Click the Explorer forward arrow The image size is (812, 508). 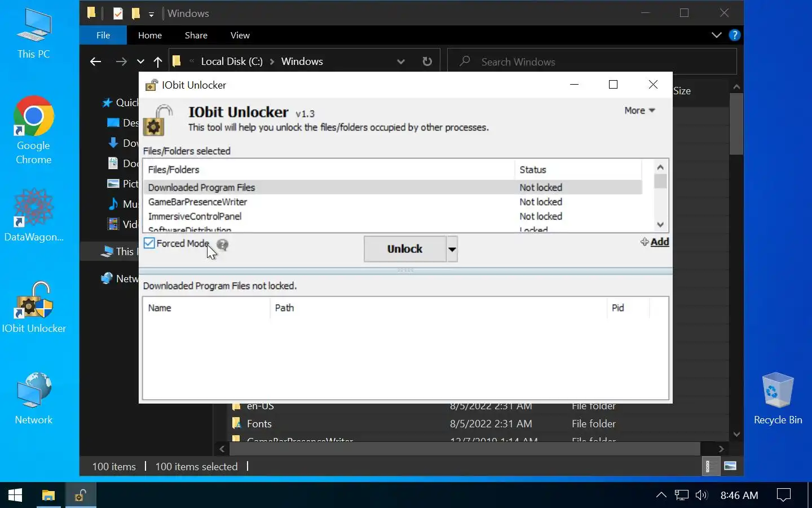point(121,62)
